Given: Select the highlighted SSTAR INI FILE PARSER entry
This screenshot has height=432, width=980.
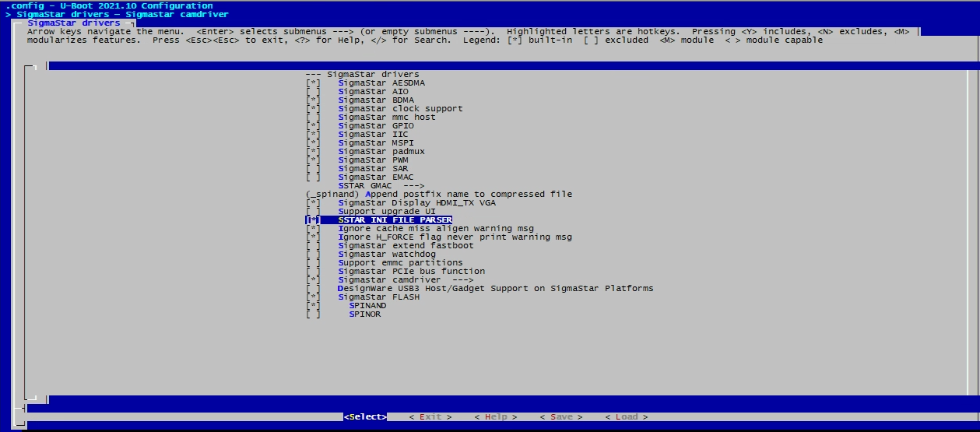Looking at the screenshot, I should pyautogui.click(x=395, y=220).
